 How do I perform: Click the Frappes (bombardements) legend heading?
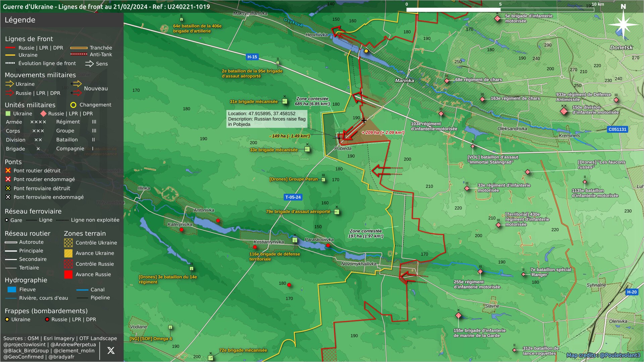46,311
